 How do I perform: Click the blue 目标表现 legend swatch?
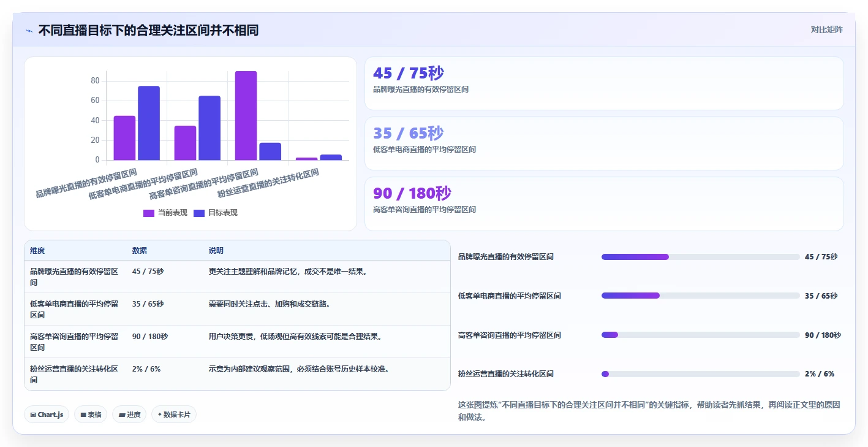click(x=199, y=213)
